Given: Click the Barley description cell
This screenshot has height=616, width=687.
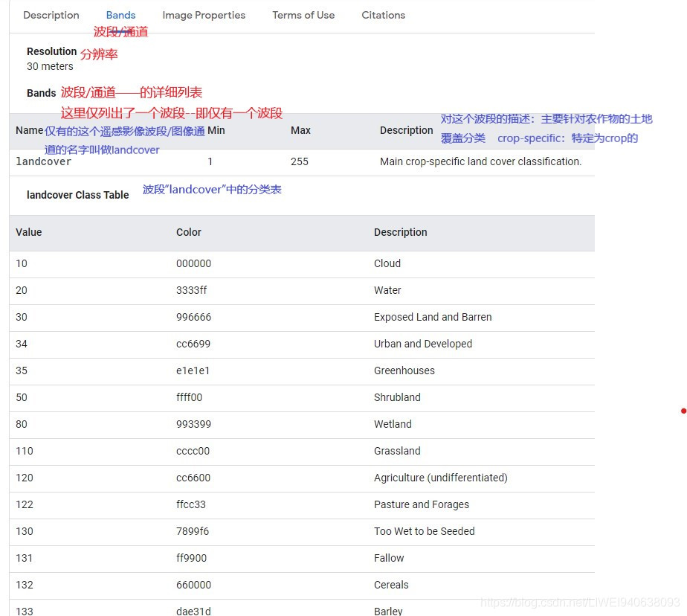Looking at the screenshot, I should 388,611.
